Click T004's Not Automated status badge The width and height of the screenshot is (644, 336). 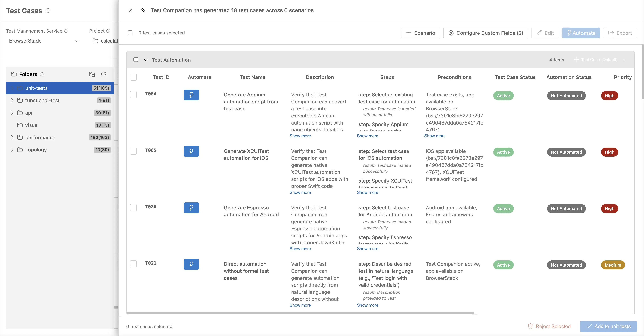(x=566, y=96)
